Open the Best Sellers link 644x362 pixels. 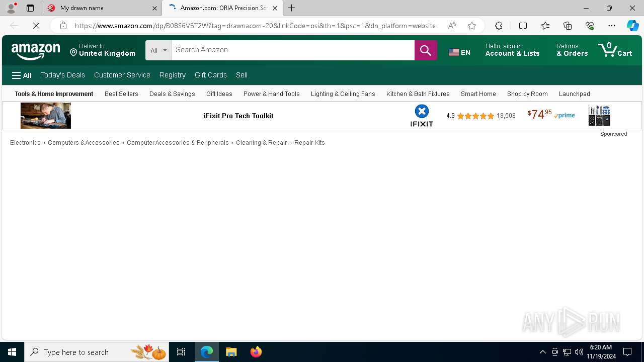(x=121, y=94)
